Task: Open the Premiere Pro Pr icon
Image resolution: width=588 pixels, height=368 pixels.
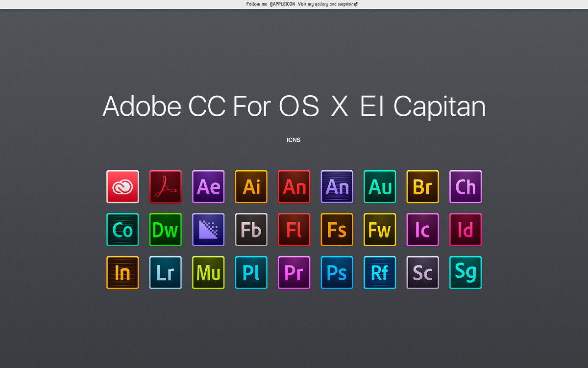Action: pos(294,272)
